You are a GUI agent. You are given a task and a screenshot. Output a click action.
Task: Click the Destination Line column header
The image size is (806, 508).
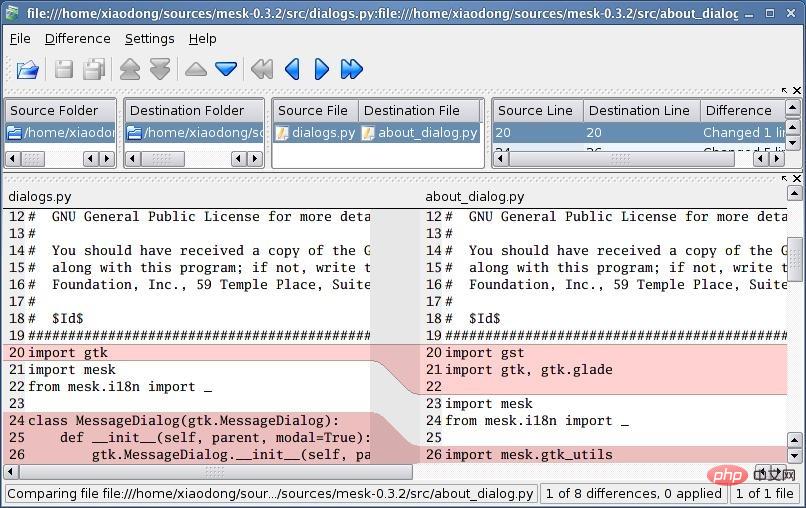click(x=642, y=111)
